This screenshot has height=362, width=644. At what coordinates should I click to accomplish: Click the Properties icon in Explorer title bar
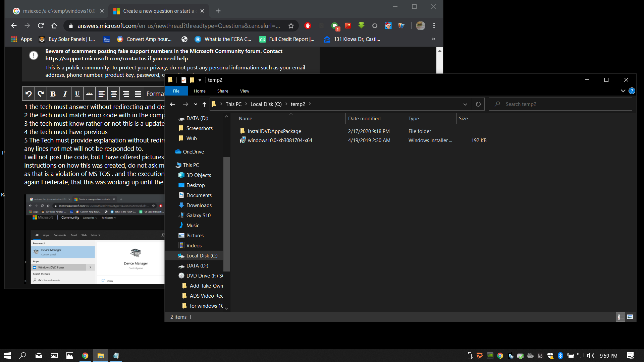click(x=183, y=80)
